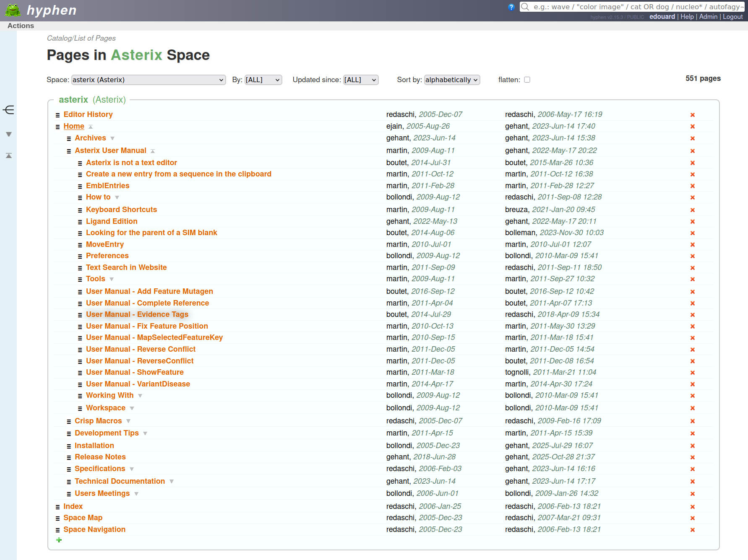The height and width of the screenshot is (560, 748).
Task: Open the Release Notes page
Action: click(100, 457)
